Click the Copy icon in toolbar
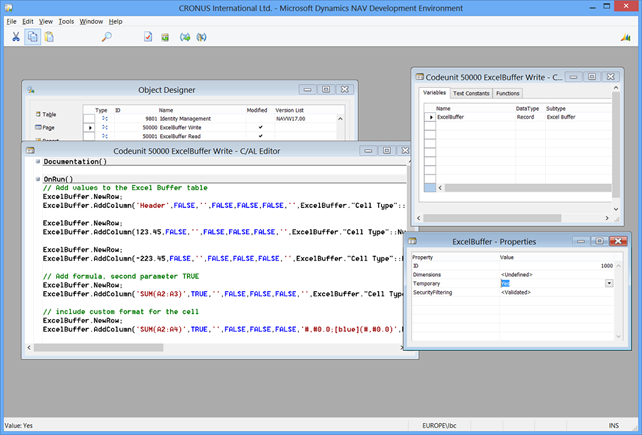Screen dimensions: 642x435 33,37
